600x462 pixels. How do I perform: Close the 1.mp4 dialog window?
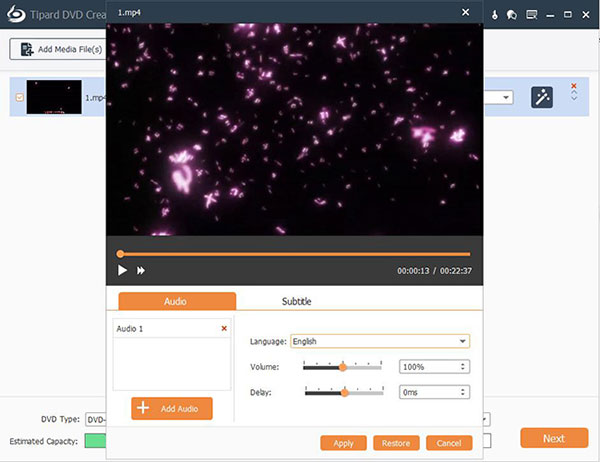[465, 12]
